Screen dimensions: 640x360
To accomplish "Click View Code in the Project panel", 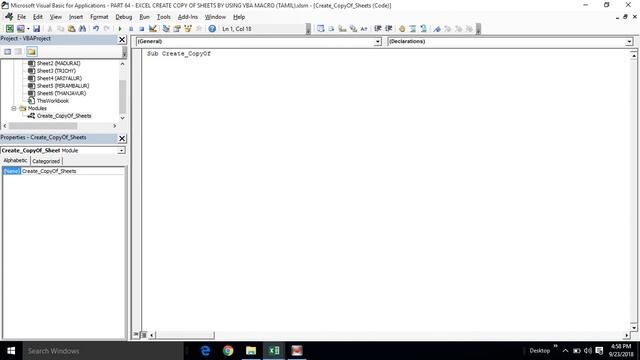I will (7, 51).
